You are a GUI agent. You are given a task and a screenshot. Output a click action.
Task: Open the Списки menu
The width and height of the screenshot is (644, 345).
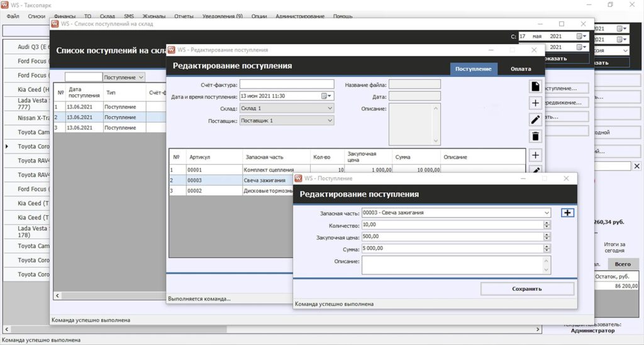[x=36, y=16]
